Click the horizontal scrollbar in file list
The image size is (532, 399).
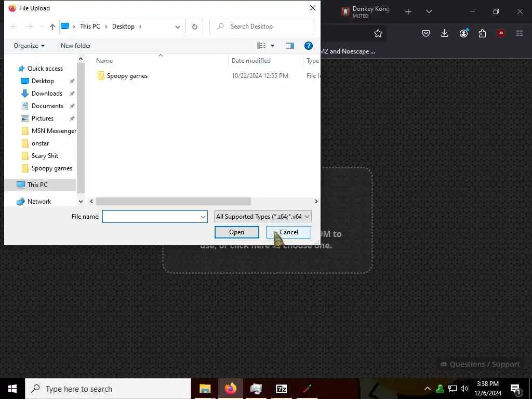pyautogui.click(x=174, y=202)
